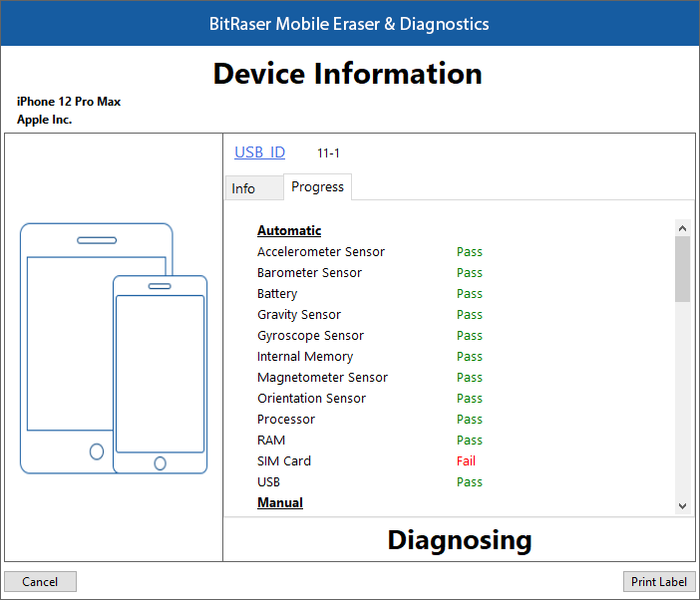
Task: Select the RAM test row
Action: (370, 441)
